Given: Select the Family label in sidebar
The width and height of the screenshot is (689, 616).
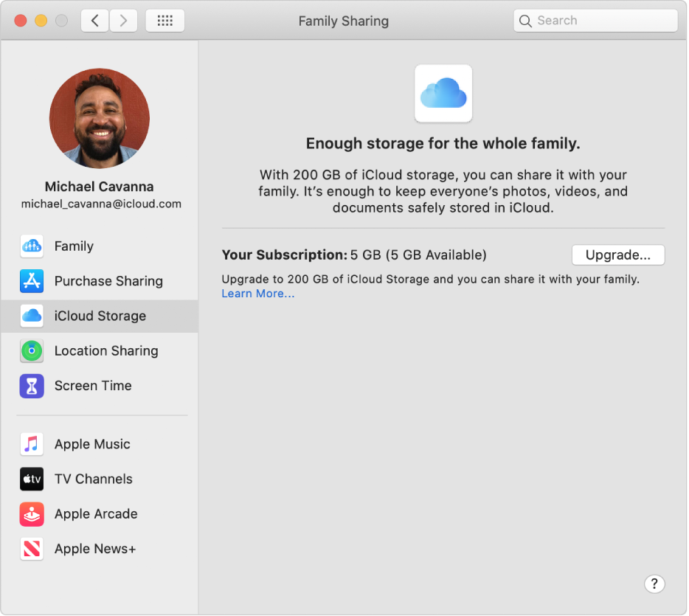Looking at the screenshot, I should [x=74, y=246].
